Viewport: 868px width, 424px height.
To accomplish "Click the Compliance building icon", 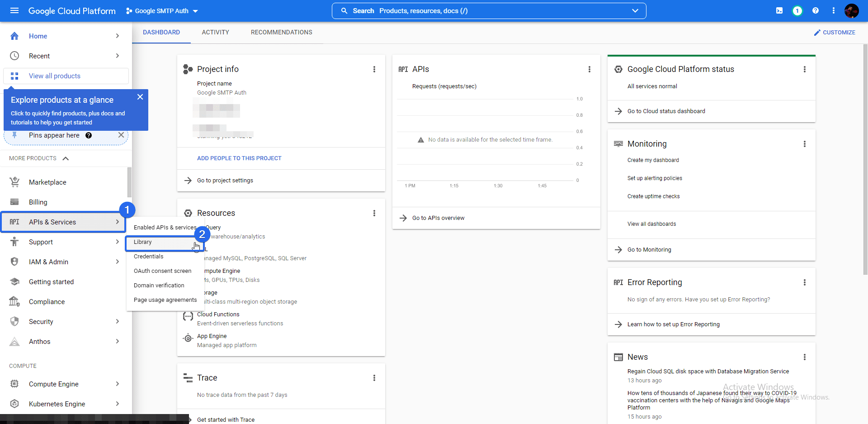I will pos(14,301).
